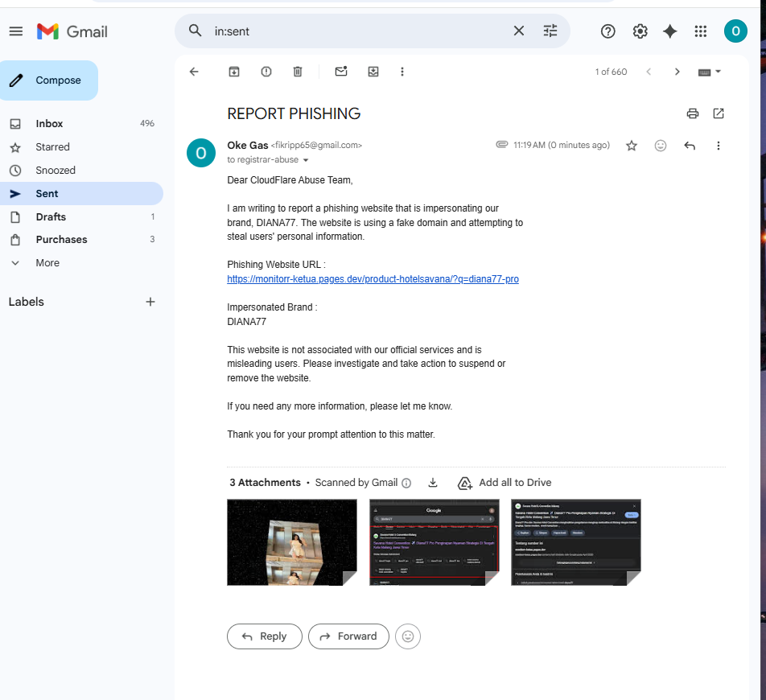
Task: Click the Gmail logo
Action: [x=72, y=31]
